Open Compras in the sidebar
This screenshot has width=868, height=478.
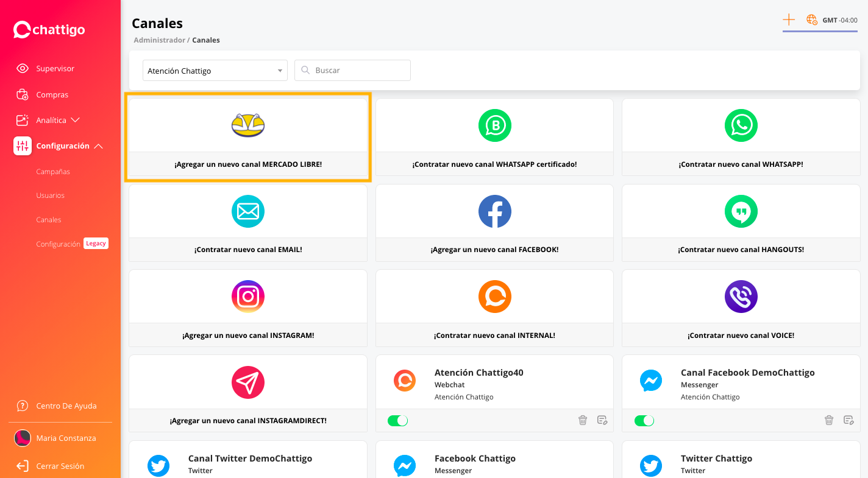52,95
